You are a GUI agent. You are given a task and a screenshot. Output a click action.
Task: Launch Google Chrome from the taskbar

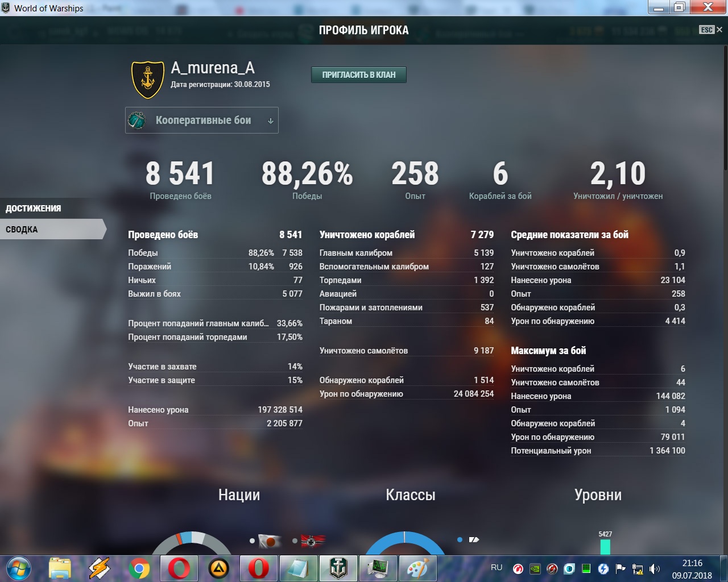tap(139, 568)
